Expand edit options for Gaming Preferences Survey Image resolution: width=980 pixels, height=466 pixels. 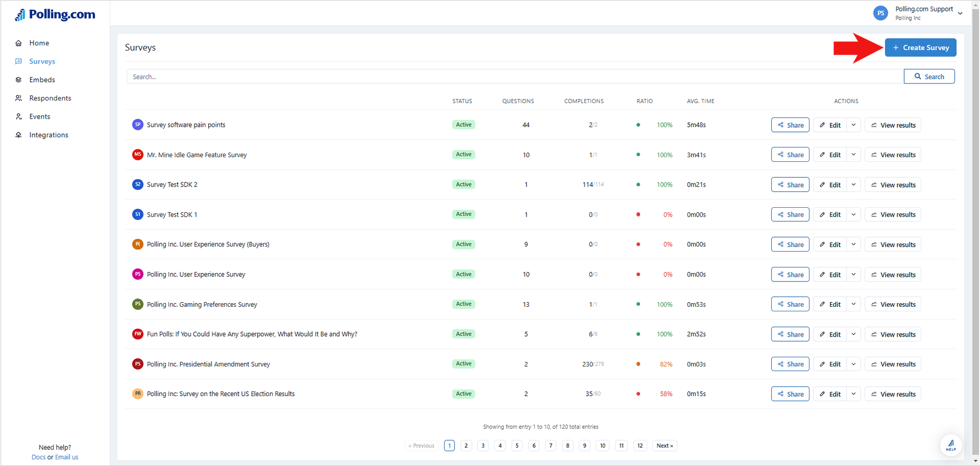point(854,304)
